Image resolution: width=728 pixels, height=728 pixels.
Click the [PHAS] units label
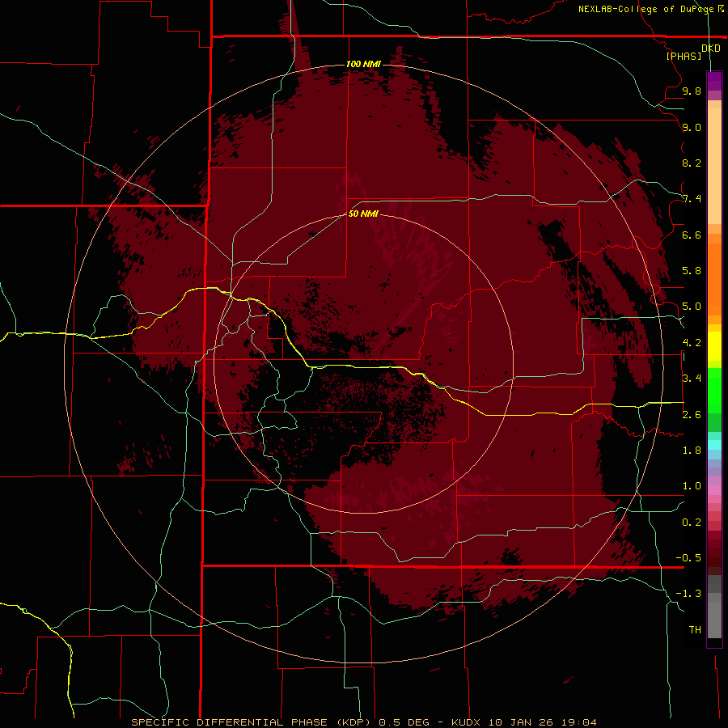[684, 56]
